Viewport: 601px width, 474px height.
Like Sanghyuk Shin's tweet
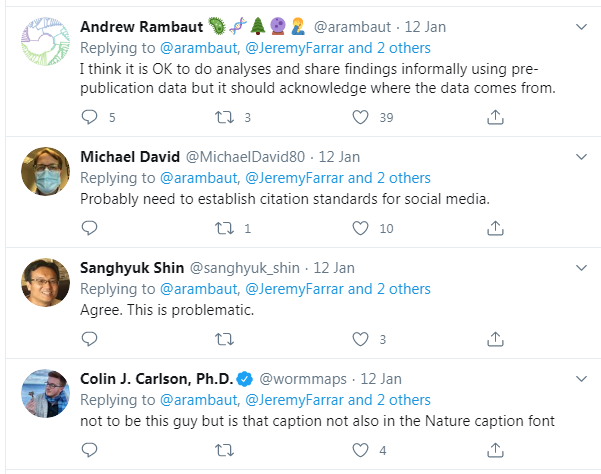pyautogui.click(x=361, y=340)
